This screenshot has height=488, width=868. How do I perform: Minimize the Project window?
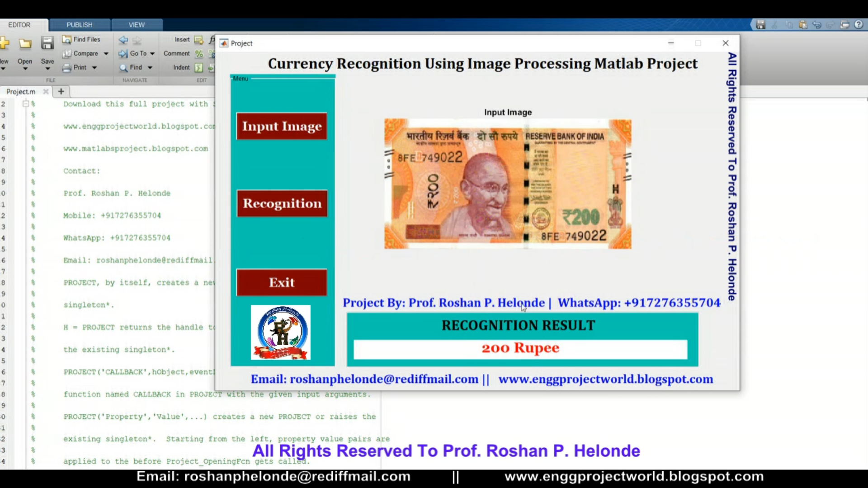671,43
